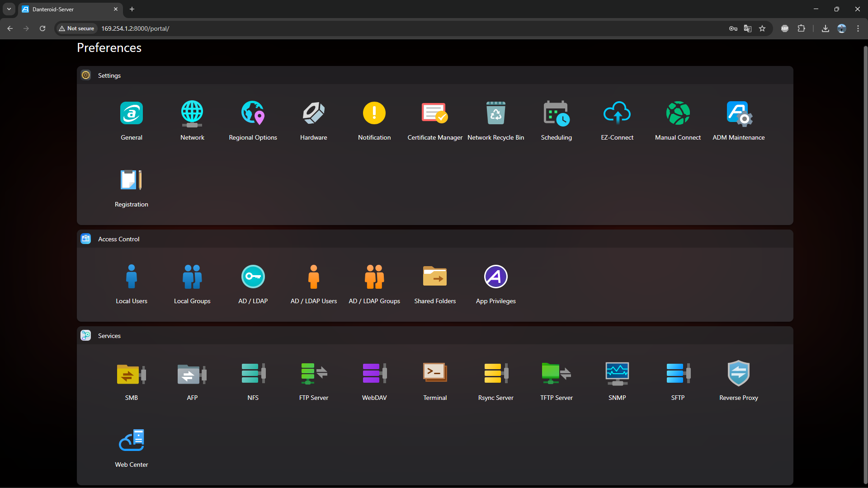This screenshot has width=868, height=488.
Task: Open Web Center service
Action: pyautogui.click(x=131, y=441)
